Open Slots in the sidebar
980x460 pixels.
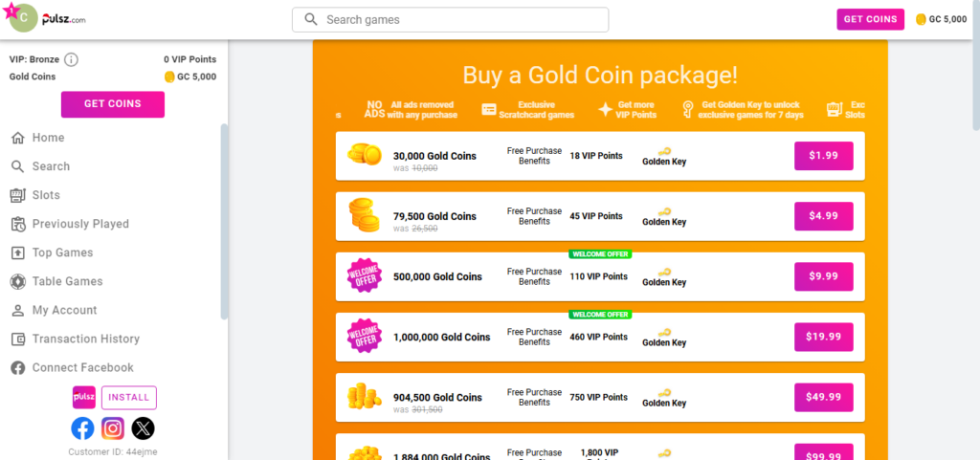(x=46, y=195)
